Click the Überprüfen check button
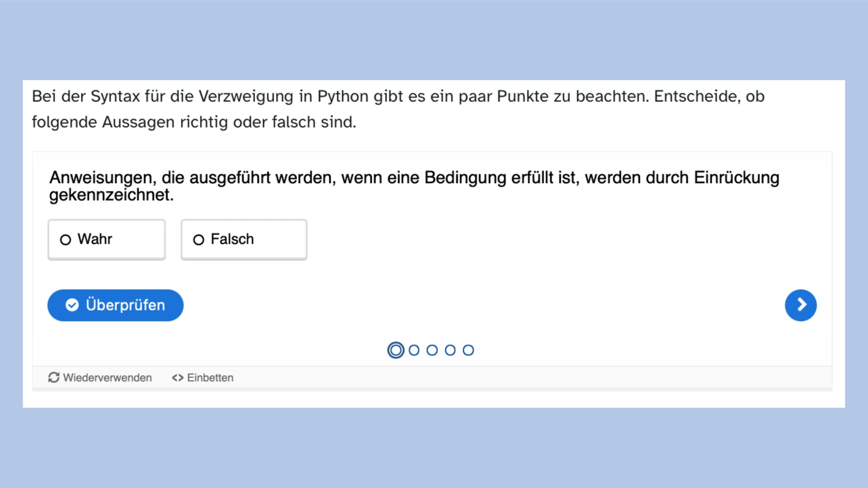 115,305
